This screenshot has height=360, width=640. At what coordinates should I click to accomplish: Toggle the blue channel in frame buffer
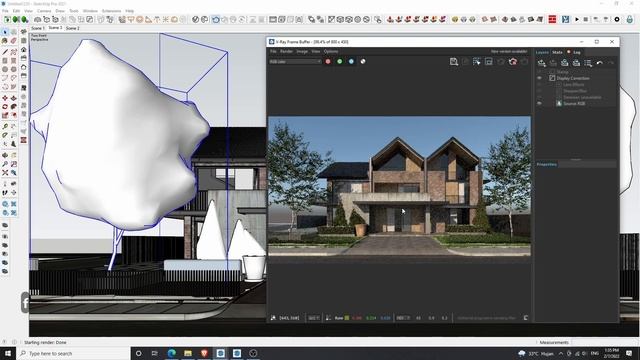(x=351, y=62)
